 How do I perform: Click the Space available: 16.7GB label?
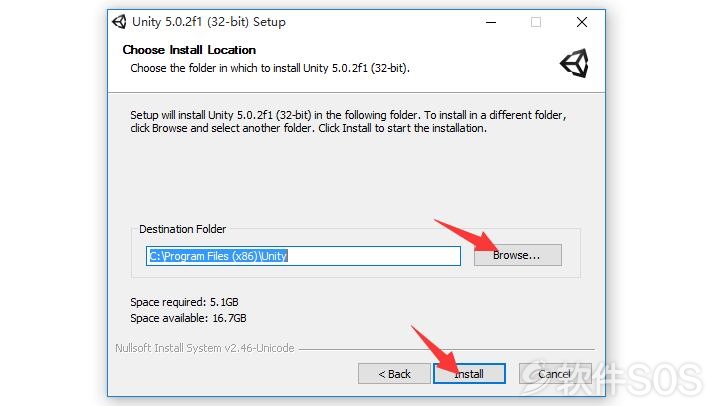tap(188, 318)
